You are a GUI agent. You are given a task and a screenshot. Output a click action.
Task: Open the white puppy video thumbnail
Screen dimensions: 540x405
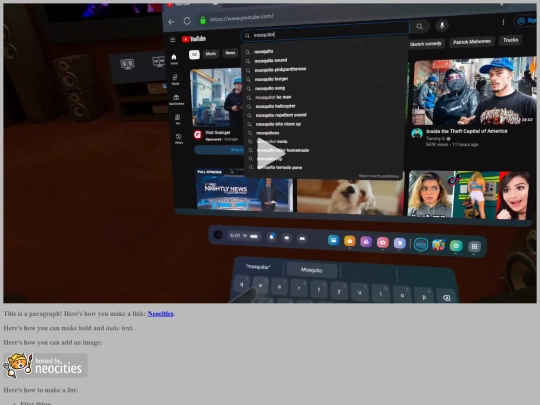pos(350,196)
